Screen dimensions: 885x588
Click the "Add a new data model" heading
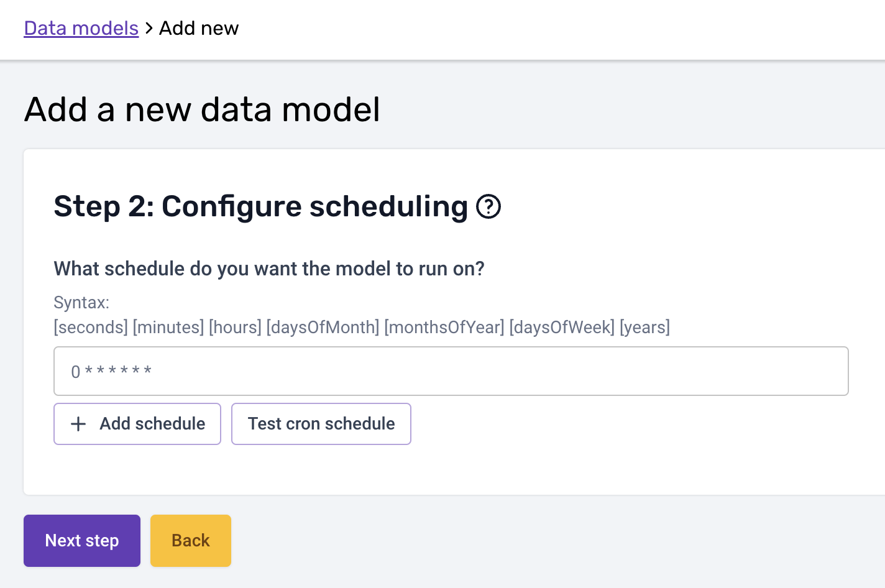pyautogui.click(x=202, y=109)
